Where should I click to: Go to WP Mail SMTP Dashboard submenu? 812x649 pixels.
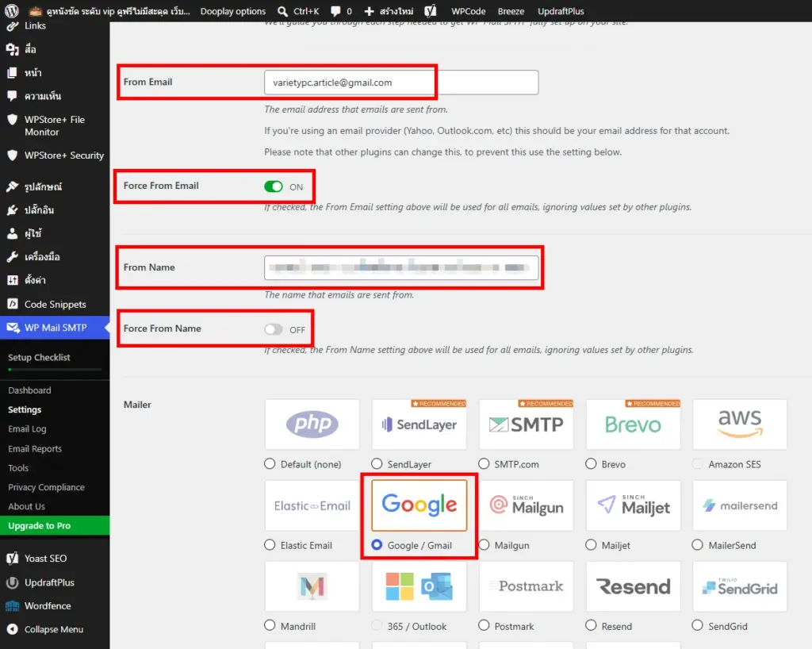coord(29,390)
